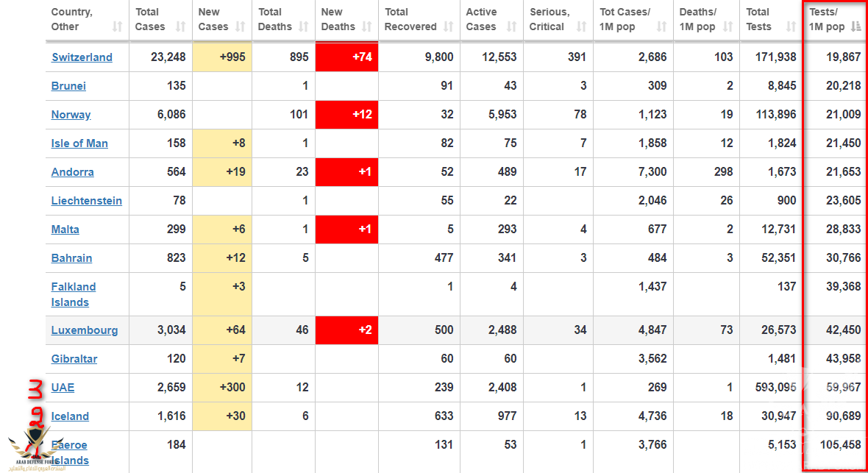The height and width of the screenshot is (473, 868).
Task: Sort by Total Recovered arrows icon
Action: click(x=449, y=26)
